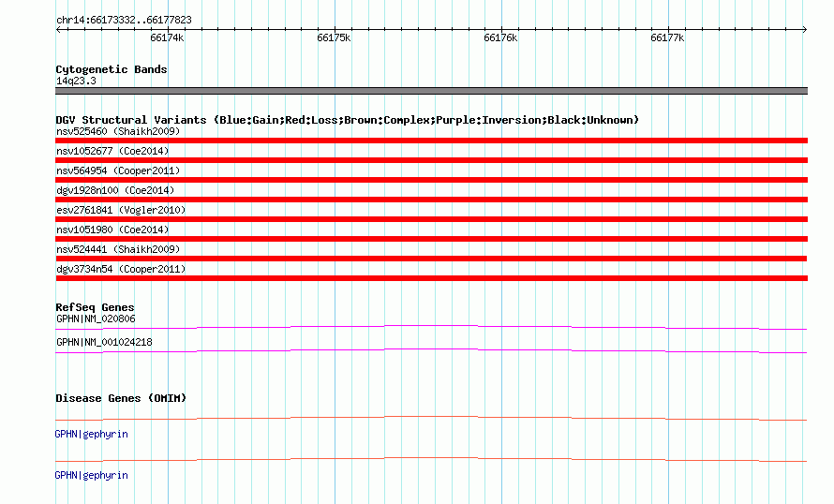The height and width of the screenshot is (504, 834).
Task: Click the red bar under nsv525460
Action: (x=431, y=141)
